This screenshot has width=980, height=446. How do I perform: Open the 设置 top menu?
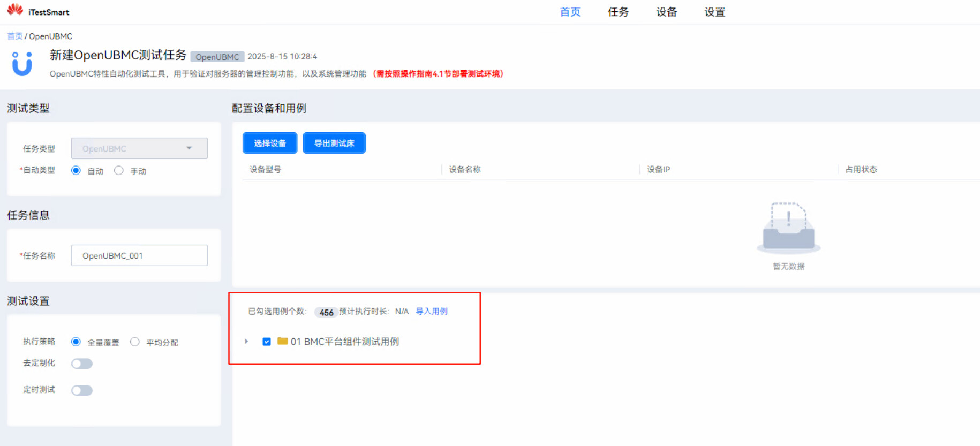(x=714, y=12)
